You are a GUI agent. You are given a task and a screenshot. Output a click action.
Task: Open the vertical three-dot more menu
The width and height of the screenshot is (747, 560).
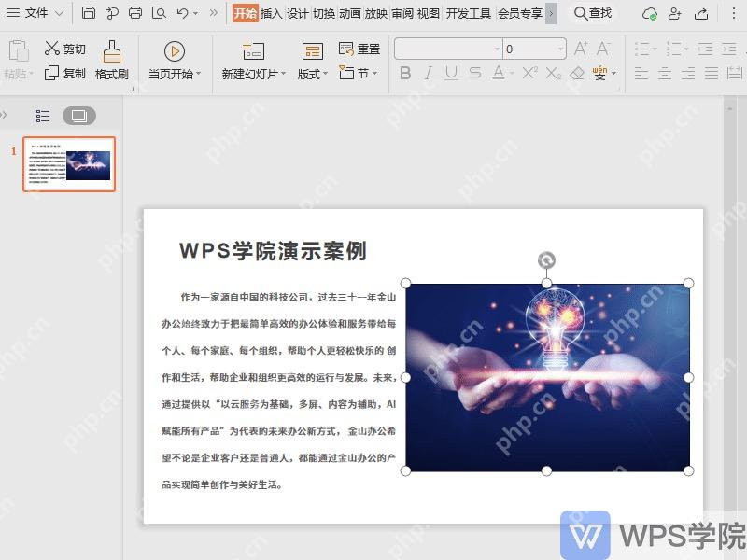pos(734,13)
